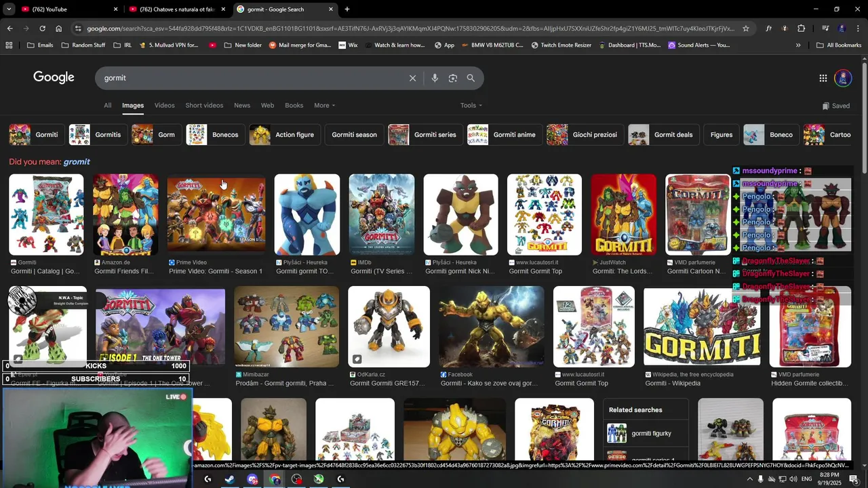Viewport: 868px width, 488px height.
Task: Bookmark this page with the star icon
Action: pyautogui.click(x=746, y=28)
